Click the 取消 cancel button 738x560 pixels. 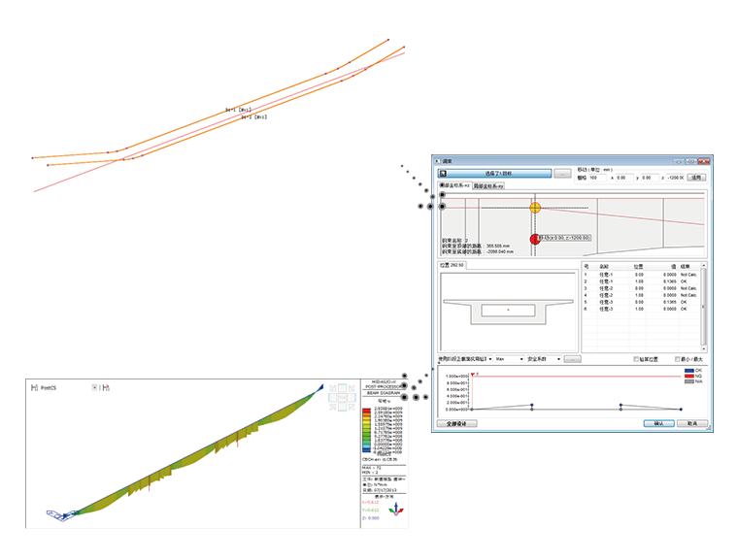point(692,423)
